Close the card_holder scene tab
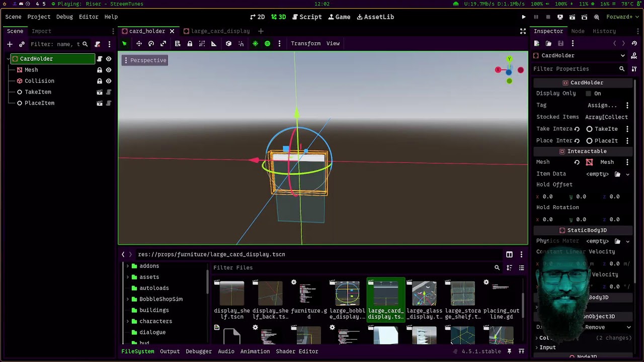 pyautogui.click(x=172, y=31)
